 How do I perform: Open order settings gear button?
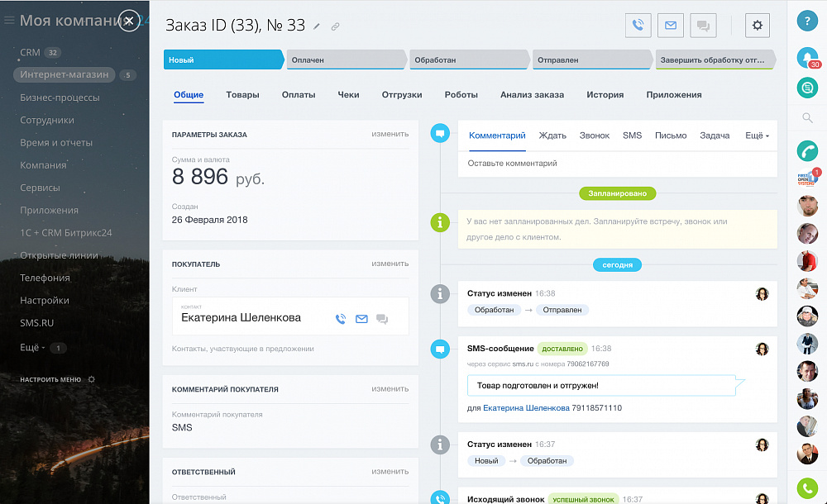758,25
